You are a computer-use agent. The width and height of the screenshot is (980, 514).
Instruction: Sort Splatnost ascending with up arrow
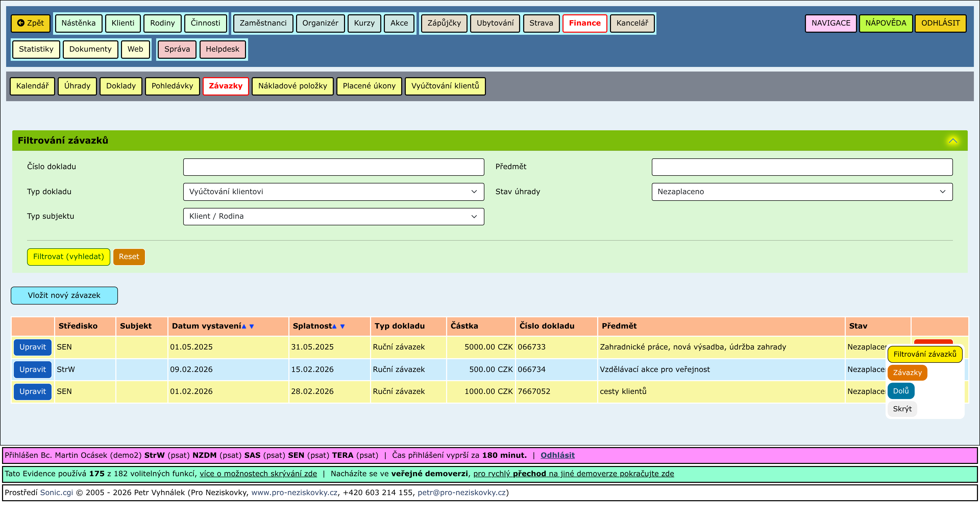click(x=334, y=326)
